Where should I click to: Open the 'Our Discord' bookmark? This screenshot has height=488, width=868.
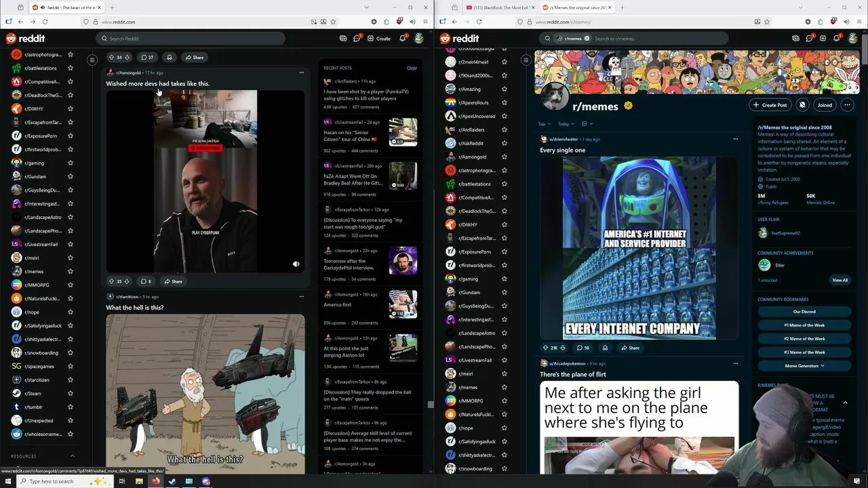(804, 312)
